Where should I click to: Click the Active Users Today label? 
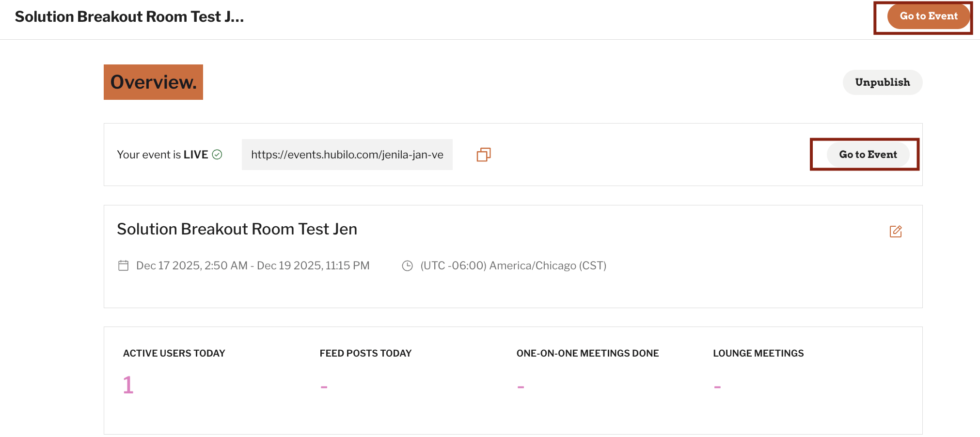[174, 353]
